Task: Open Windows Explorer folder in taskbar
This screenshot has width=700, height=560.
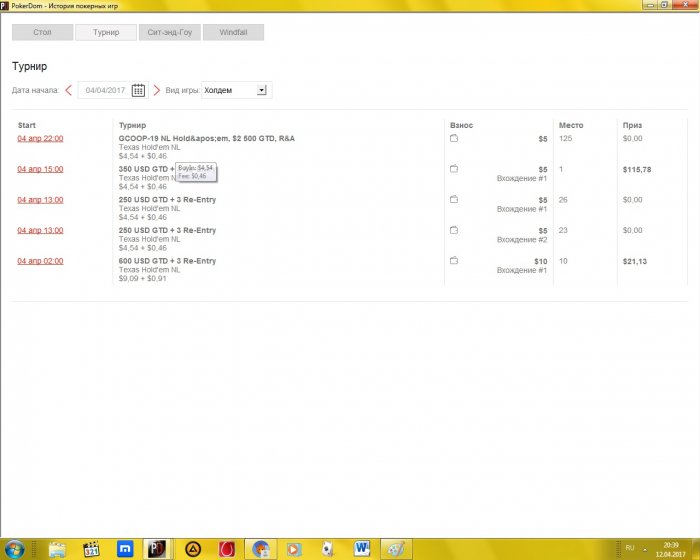Action: 58,548
